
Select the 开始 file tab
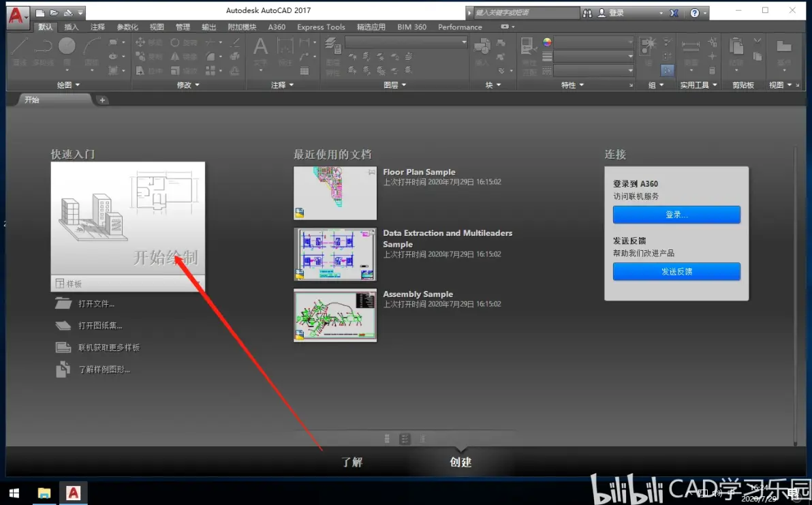click(54, 100)
